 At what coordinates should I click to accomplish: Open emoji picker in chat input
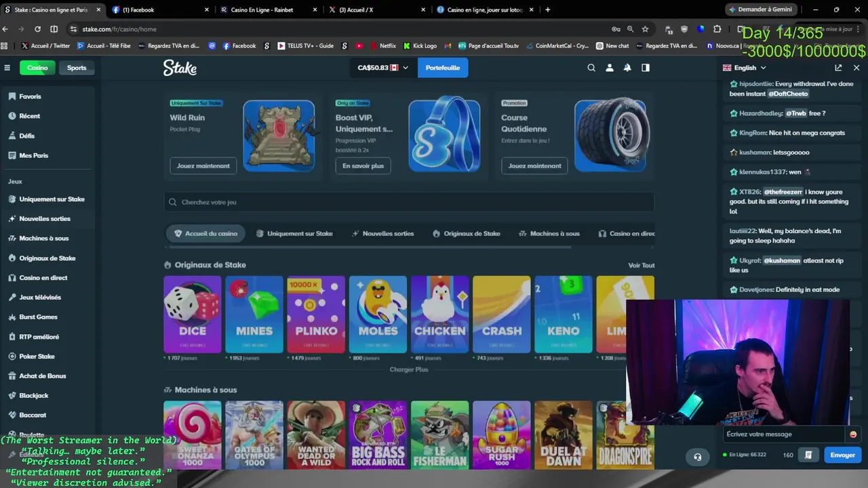click(x=853, y=434)
